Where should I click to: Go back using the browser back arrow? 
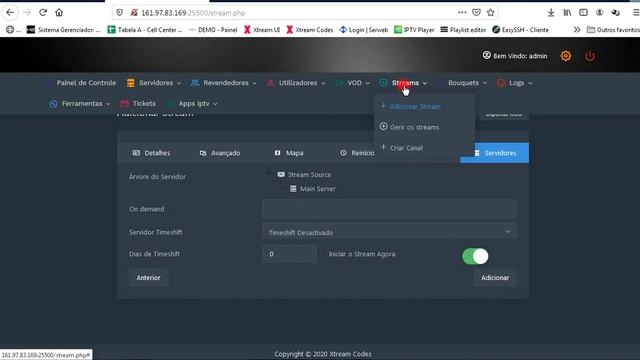pos(10,13)
